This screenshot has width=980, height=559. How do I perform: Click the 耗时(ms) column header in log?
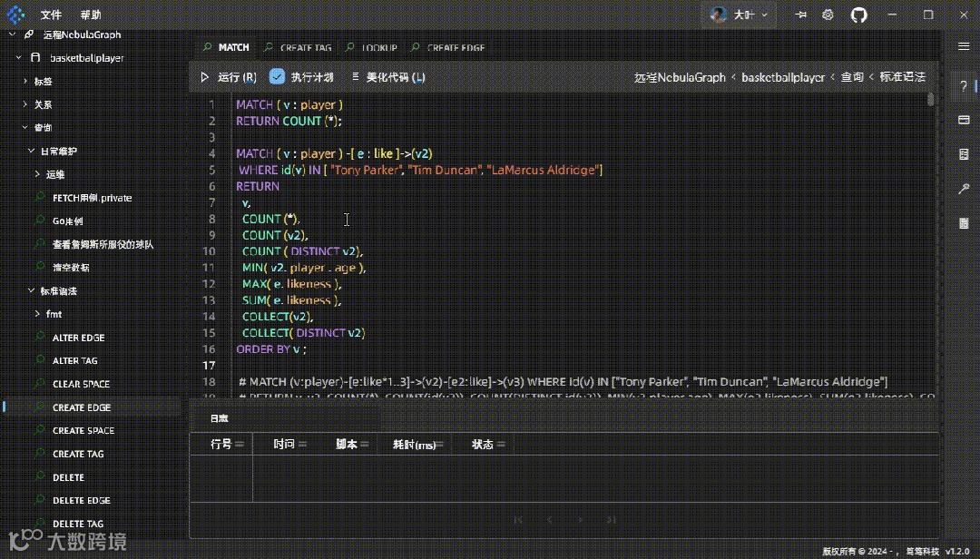pos(414,445)
